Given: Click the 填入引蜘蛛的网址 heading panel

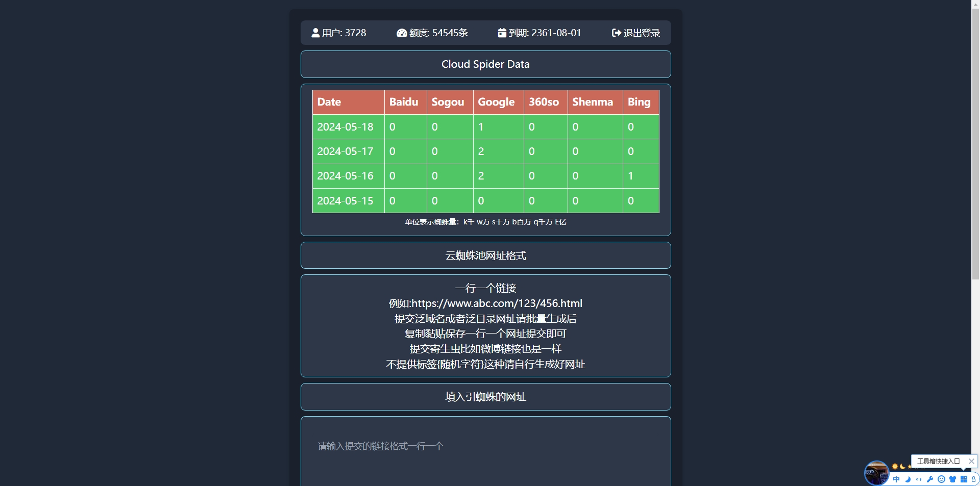Looking at the screenshot, I should coord(485,397).
